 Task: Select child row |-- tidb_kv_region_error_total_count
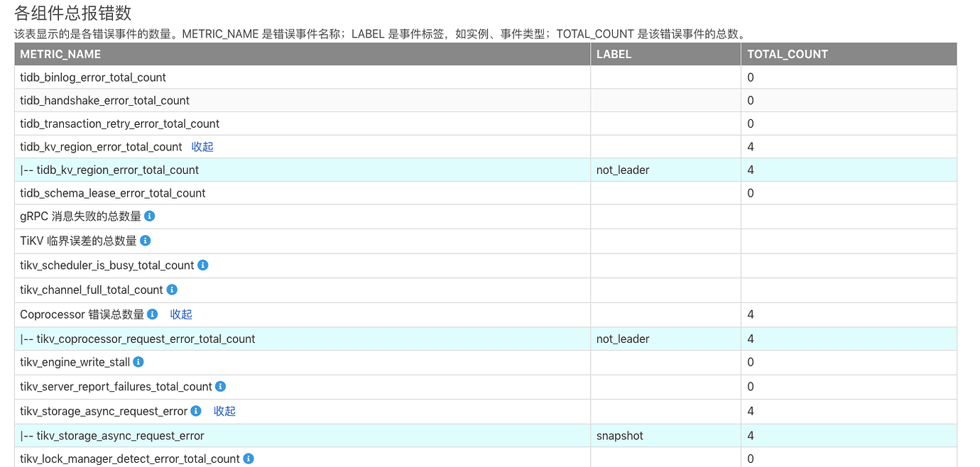[x=109, y=170]
